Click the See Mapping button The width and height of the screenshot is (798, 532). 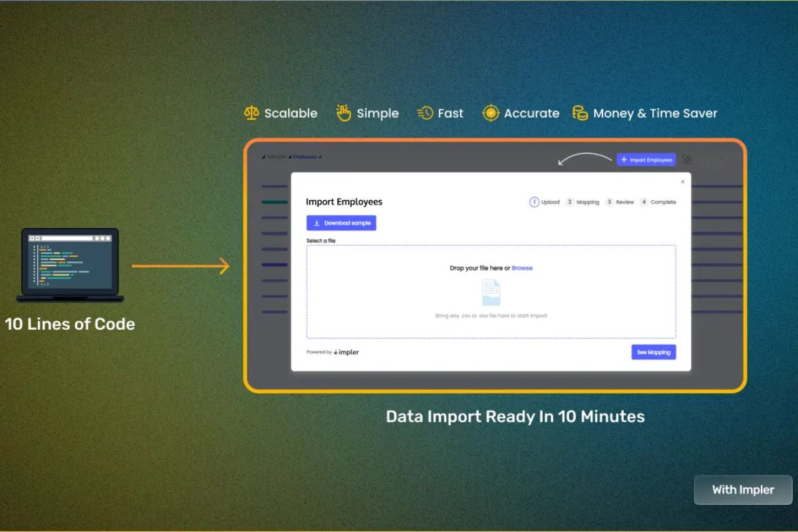click(653, 352)
